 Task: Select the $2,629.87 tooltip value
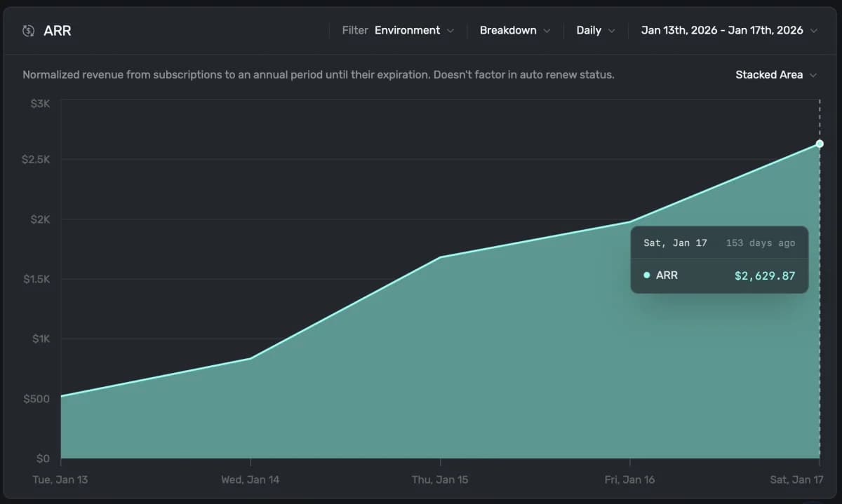pos(765,275)
